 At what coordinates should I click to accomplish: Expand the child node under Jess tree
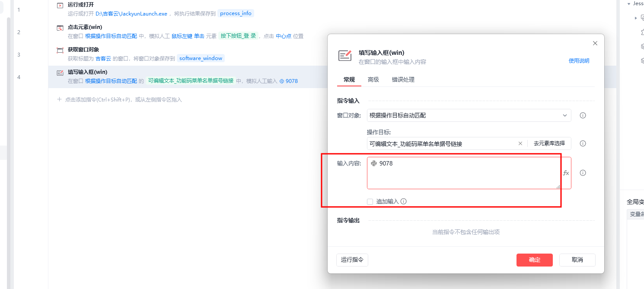pos(636,18)
